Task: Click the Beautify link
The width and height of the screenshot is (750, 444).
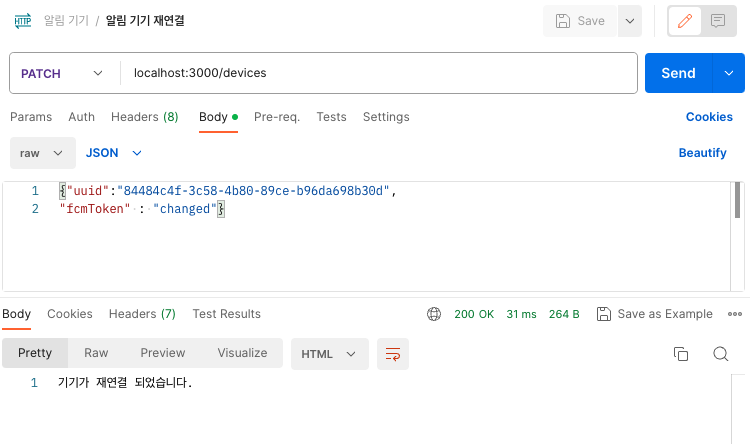Action: pyautogui.click(x=702, y=153)
